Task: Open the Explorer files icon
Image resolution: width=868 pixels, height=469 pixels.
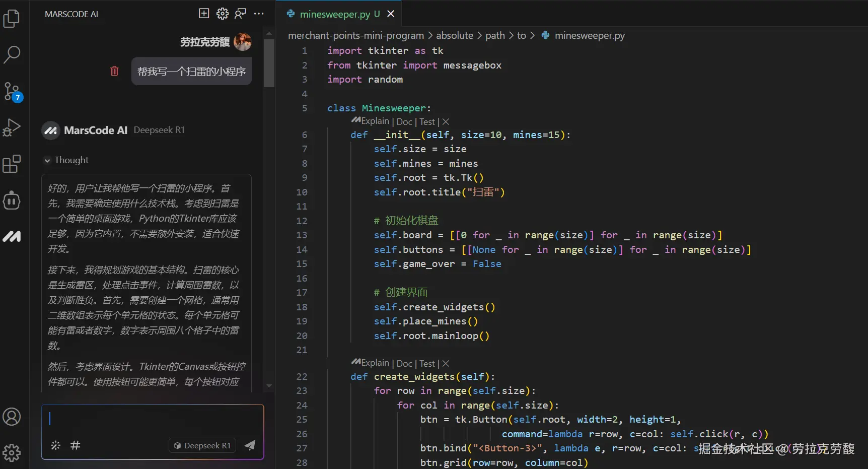Action: [x=12, y=19]
